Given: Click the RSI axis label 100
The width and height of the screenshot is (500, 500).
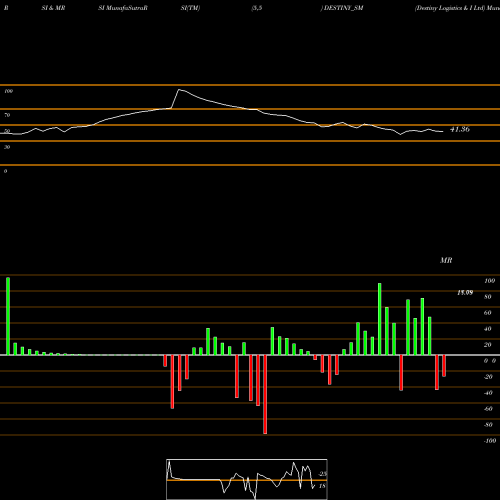Looking at the screenshot, I should tap(8, 91).
